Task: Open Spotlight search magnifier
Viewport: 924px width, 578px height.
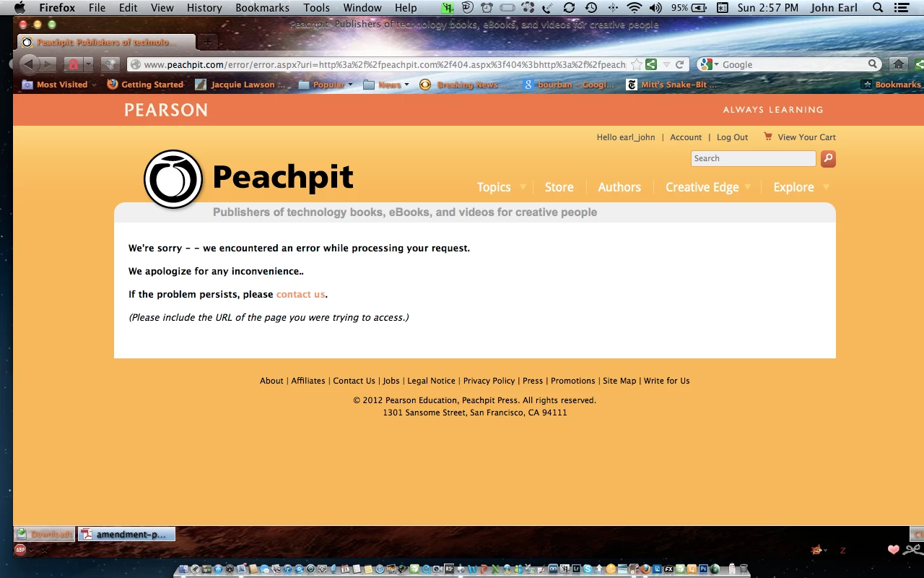Action: [878, 8]
